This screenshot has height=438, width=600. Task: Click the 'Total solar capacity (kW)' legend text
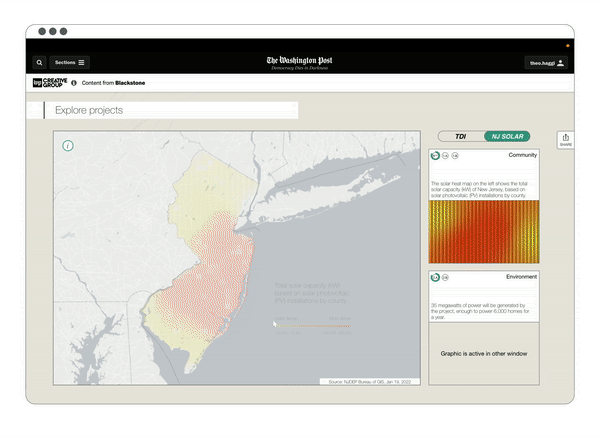pyautogui.click(x=311, y=293)
